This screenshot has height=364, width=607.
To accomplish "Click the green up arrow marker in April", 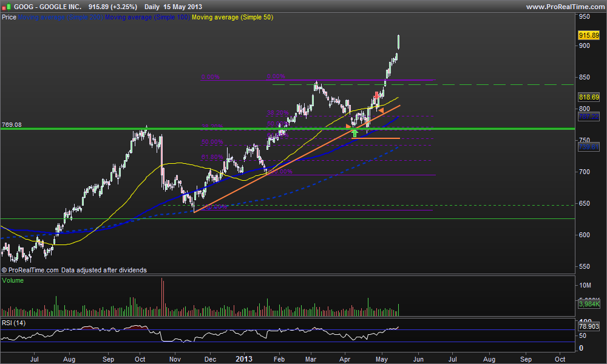I will tap(354, 134).
